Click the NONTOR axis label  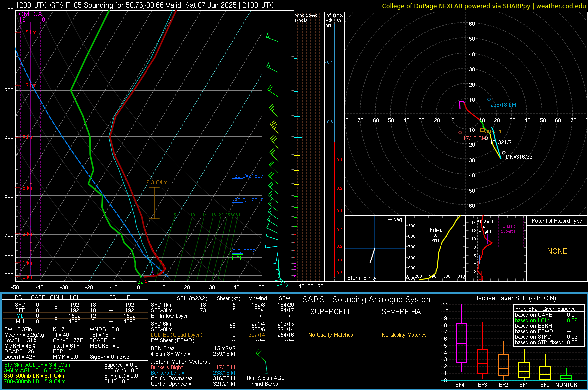pyautogui.click(x=566, y=385)
